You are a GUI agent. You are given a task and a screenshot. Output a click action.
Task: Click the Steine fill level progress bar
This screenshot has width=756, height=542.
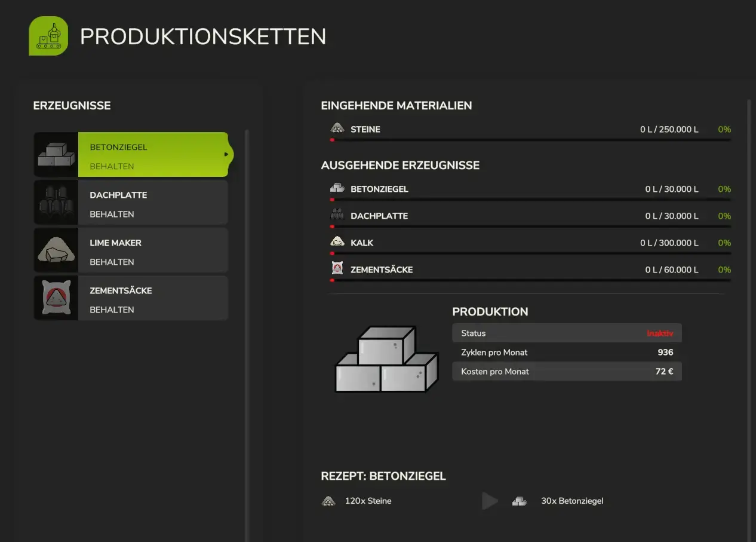(x=530, y=140)
